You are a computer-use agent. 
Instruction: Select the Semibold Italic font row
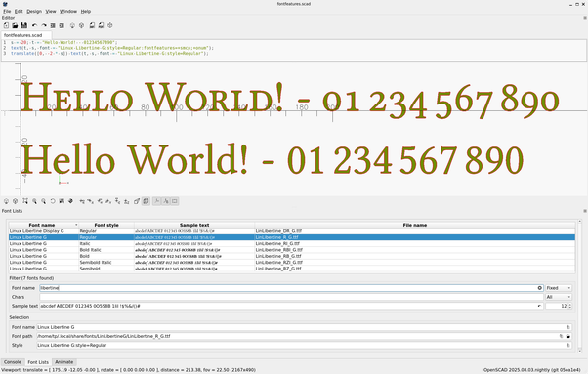[292, 263]
